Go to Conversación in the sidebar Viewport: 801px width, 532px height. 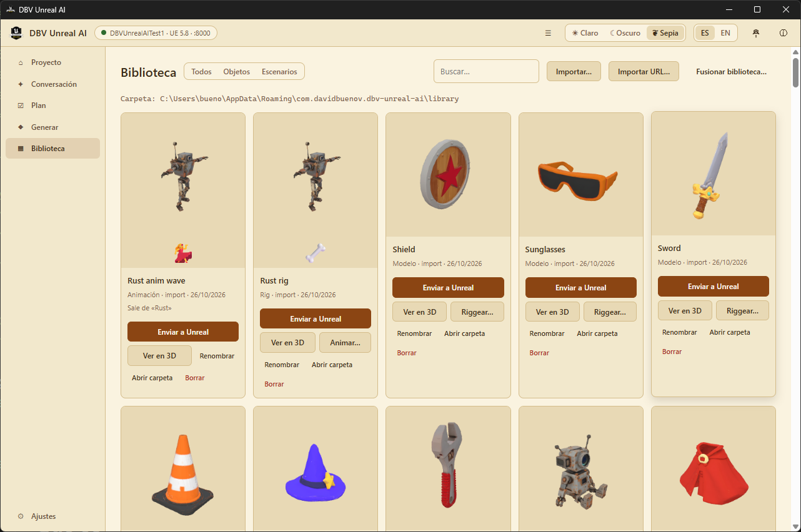click(52, 84)
